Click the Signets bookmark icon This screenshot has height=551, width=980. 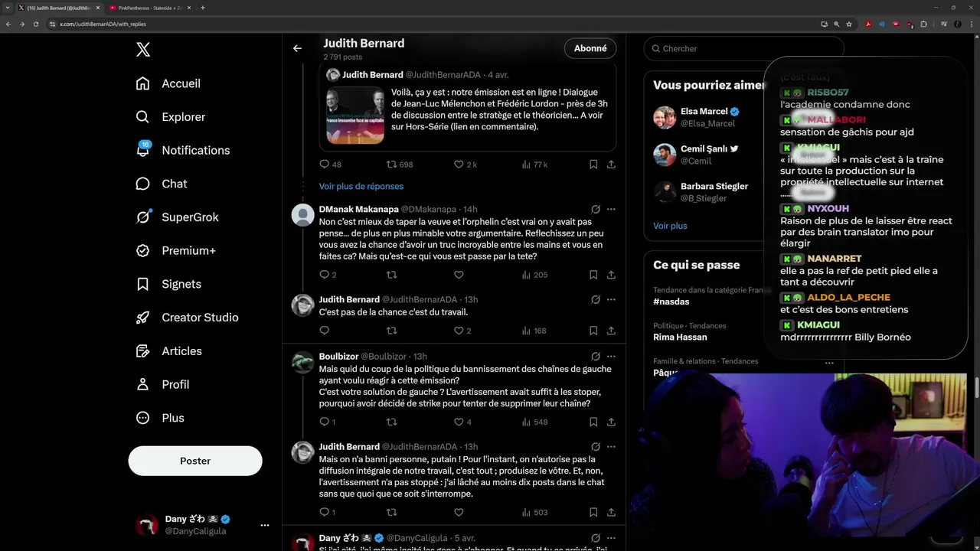[142, 284]
